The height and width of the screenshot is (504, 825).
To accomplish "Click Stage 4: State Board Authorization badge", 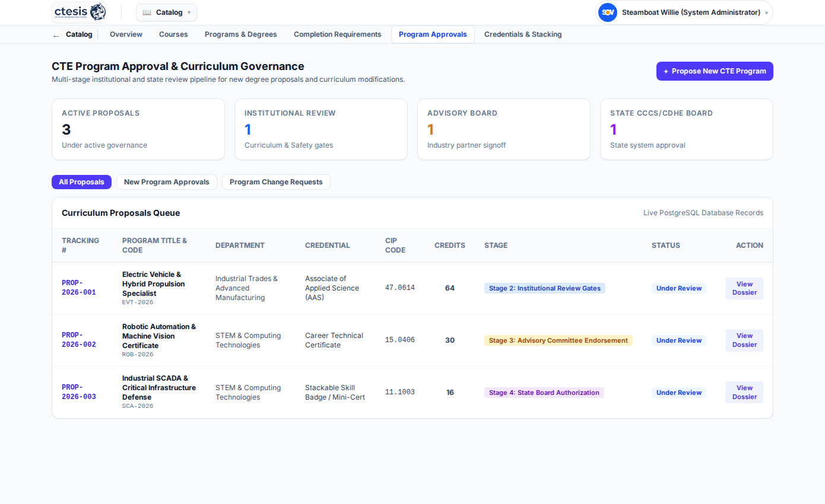I will coord(544,393).
